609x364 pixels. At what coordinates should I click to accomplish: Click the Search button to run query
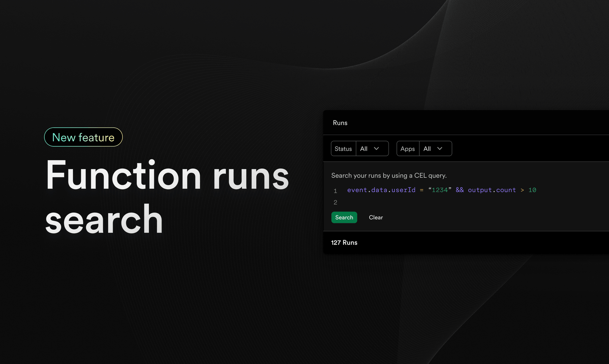point(344,217)
